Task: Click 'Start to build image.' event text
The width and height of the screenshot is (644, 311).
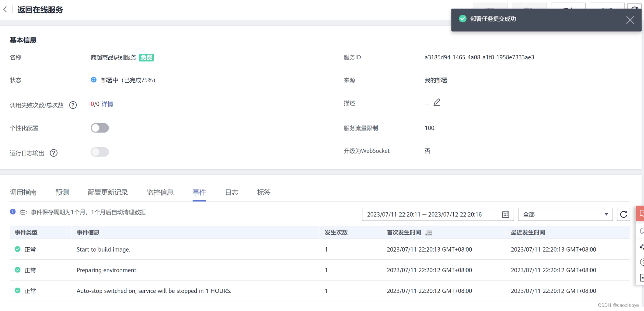Action: click(x=104, y=250)
